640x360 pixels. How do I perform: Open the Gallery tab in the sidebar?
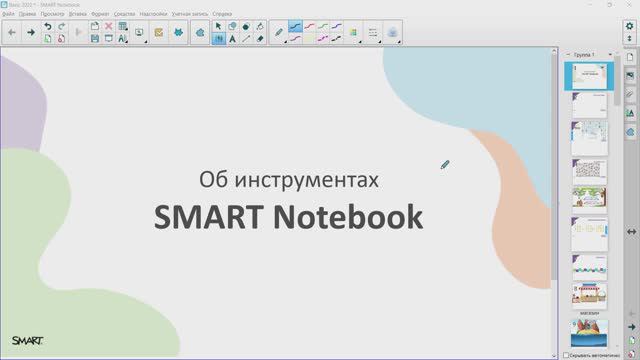[630, 76]
